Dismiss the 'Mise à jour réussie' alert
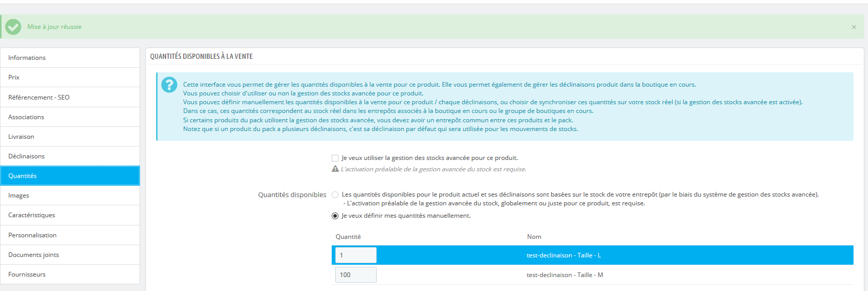868x291 pixels. [x=854, y=27]
